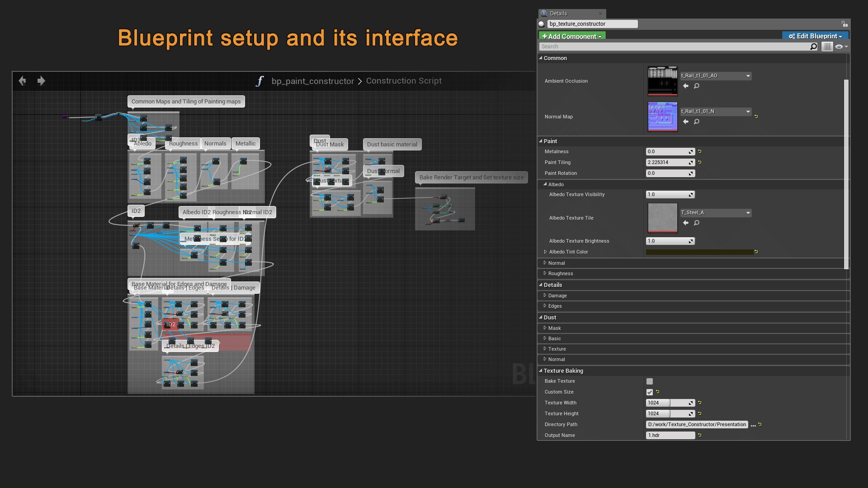Toggle the lock icon on the Details panel
868x488 pixels.
click(844, 23)
